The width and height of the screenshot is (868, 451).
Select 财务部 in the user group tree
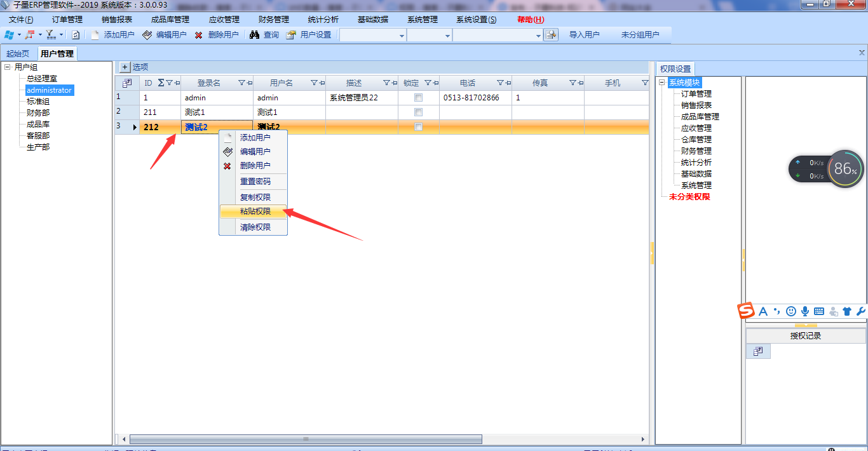38,113
